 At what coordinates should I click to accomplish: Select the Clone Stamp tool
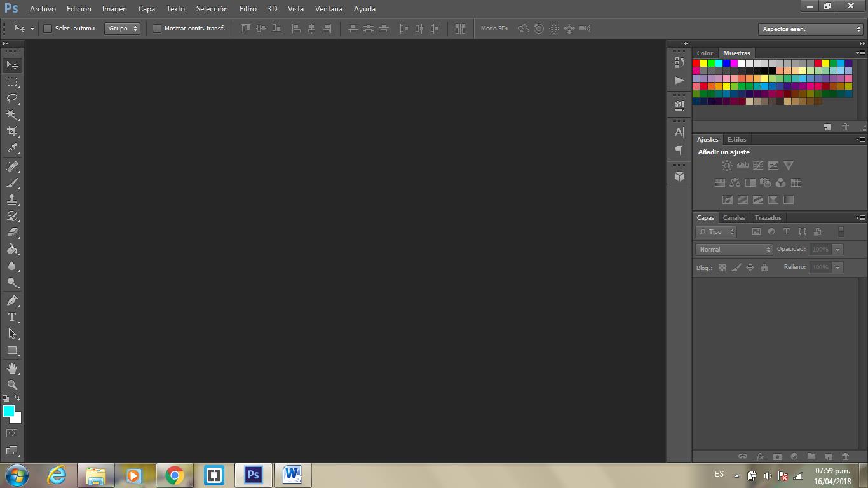click(12, 200)
